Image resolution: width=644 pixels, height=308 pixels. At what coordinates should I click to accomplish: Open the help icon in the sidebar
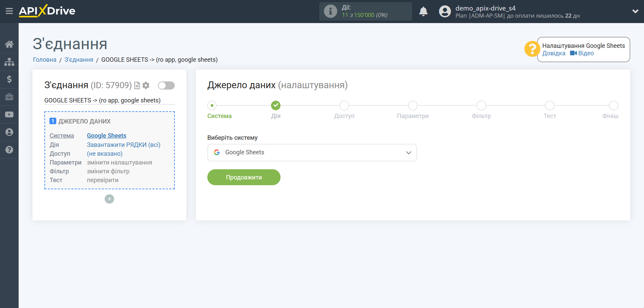pyautogui.click(x=9, y=150)
